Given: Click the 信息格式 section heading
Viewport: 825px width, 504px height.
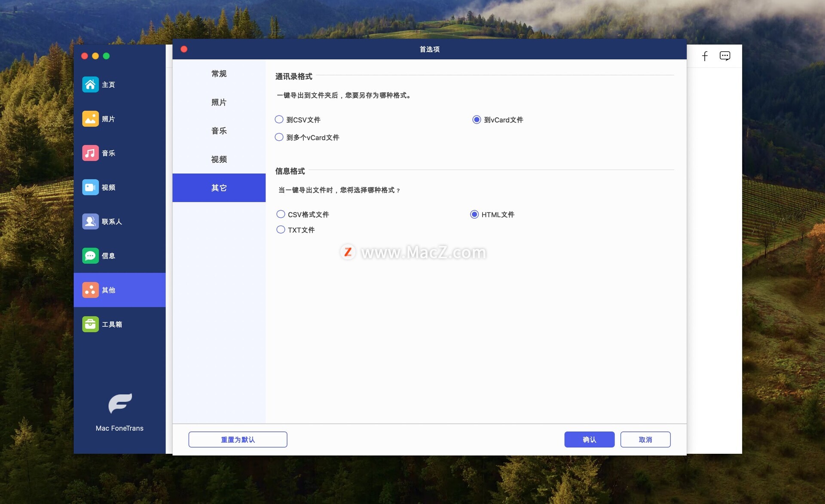Looking at the screenshot, I should pos(290,171).
